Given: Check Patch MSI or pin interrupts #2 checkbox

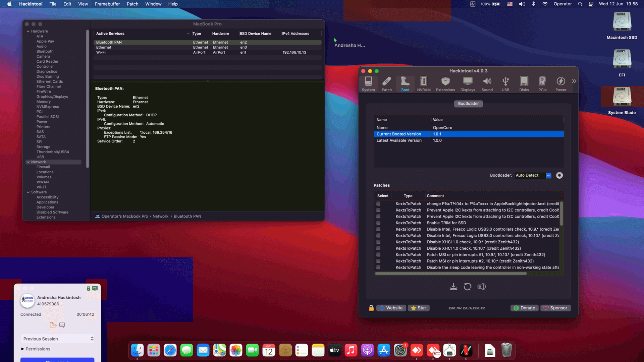Looking at the screenshot, I should [x=378, y=261].
